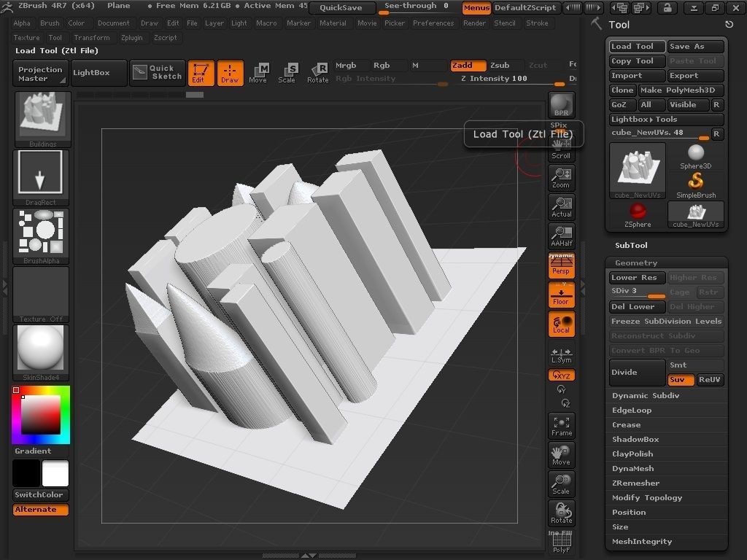The height and width of the screenshot is (560, 747).
Task: Click Make PolyMesh3D button
Action: click(681, 90)
